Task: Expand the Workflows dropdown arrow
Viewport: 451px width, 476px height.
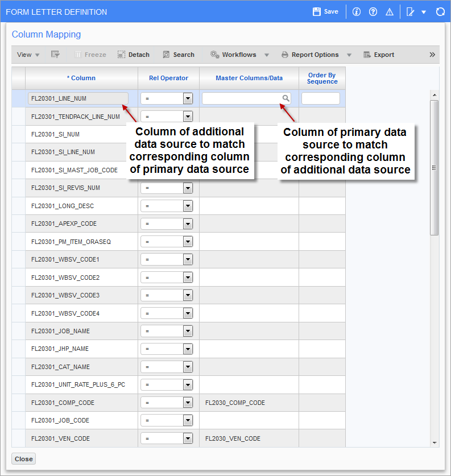Action: click(267, 55)
